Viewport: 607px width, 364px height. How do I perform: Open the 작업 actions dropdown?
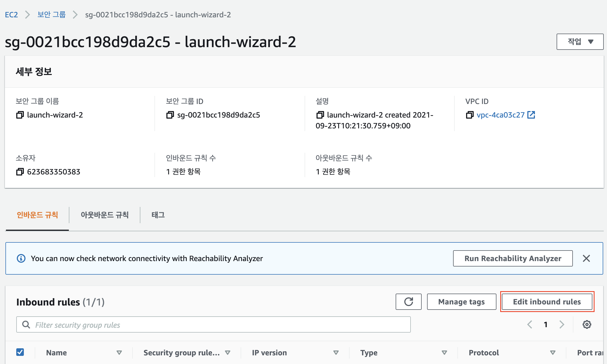[x=580, y=42]
